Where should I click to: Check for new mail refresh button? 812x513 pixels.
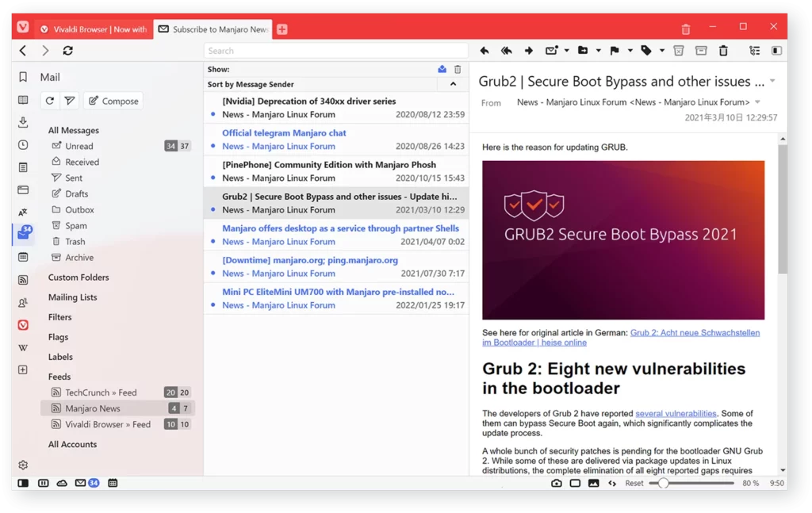[50, 101]
